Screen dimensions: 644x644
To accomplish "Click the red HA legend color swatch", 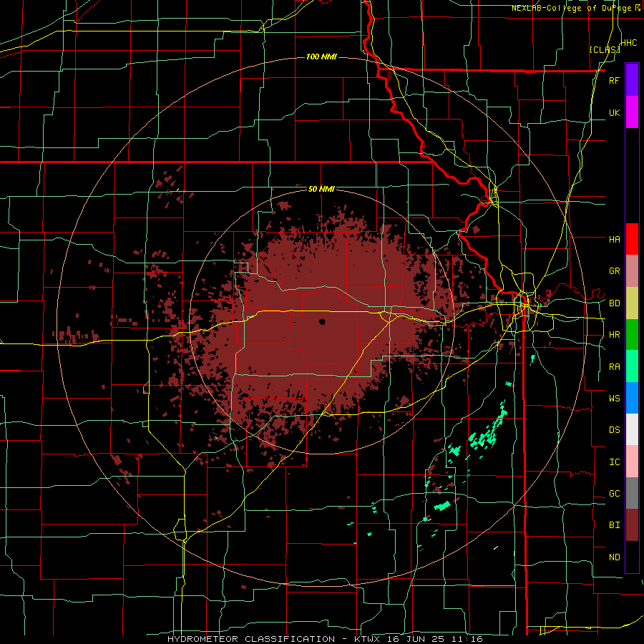I will tap(632, 239).
